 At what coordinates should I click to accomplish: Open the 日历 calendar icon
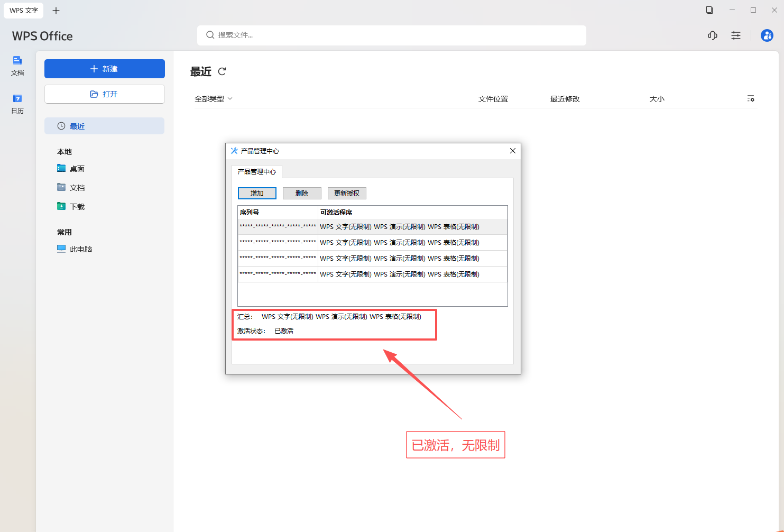click(17, 104)
